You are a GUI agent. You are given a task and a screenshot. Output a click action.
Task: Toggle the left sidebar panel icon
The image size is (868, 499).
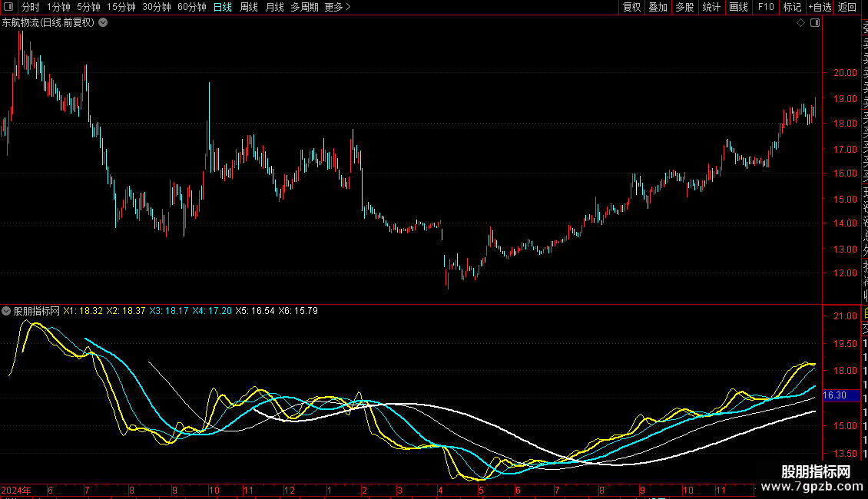pos(8,7)
